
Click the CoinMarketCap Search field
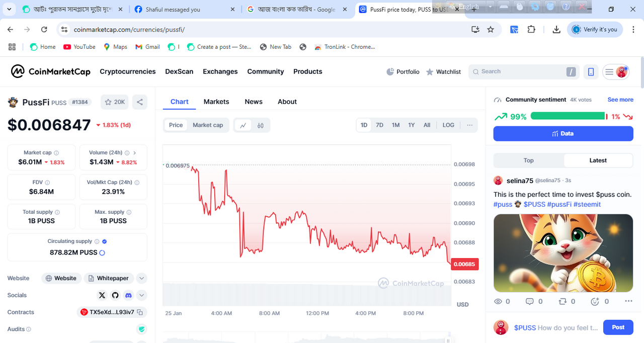click(x=524, y=72)
